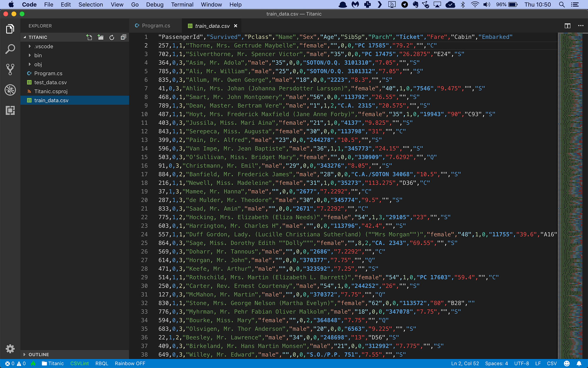
Task: Switch to the Program.cs tab
Action: pyautogui.click(x=156, y=26)
